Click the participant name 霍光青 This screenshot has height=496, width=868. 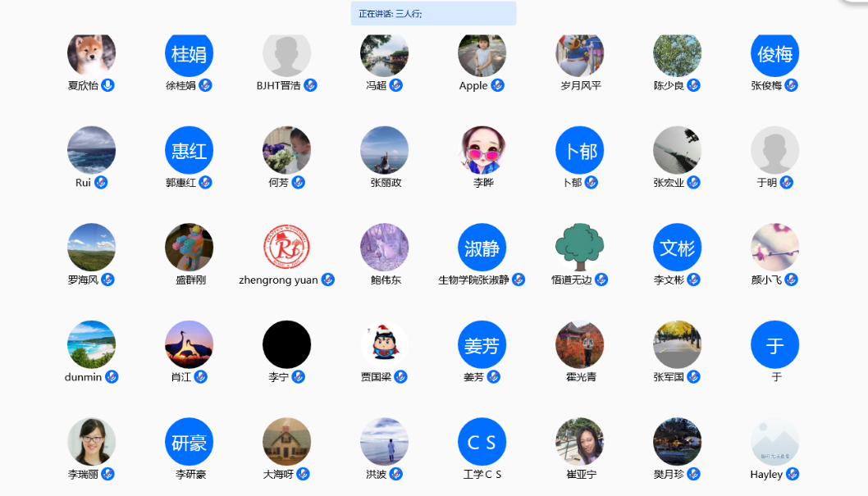coord(580,376)
